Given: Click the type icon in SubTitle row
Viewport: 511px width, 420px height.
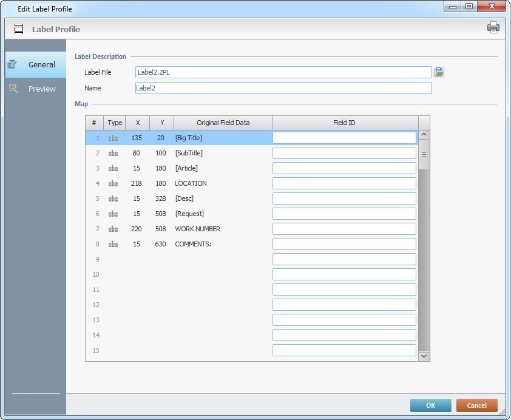Looking at the screenshot, I should [113, 153].
